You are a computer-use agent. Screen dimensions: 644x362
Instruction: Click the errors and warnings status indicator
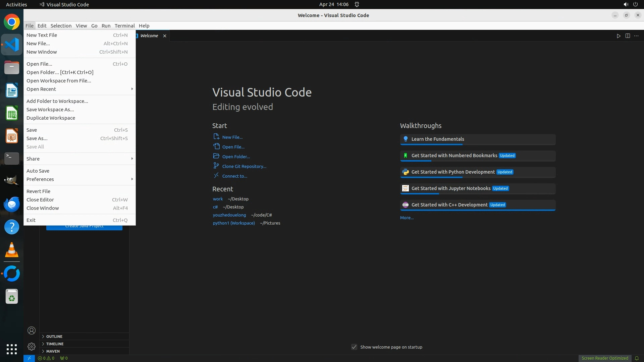(46, 358)
